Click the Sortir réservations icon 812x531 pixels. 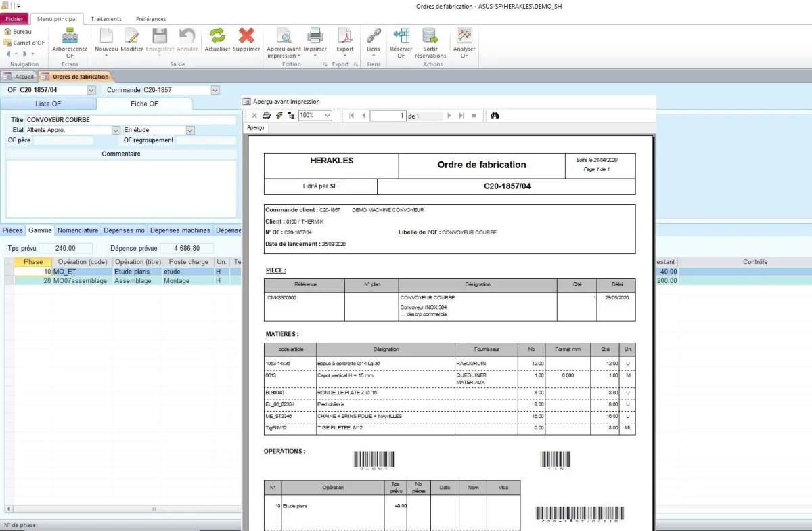click(430, 37)
